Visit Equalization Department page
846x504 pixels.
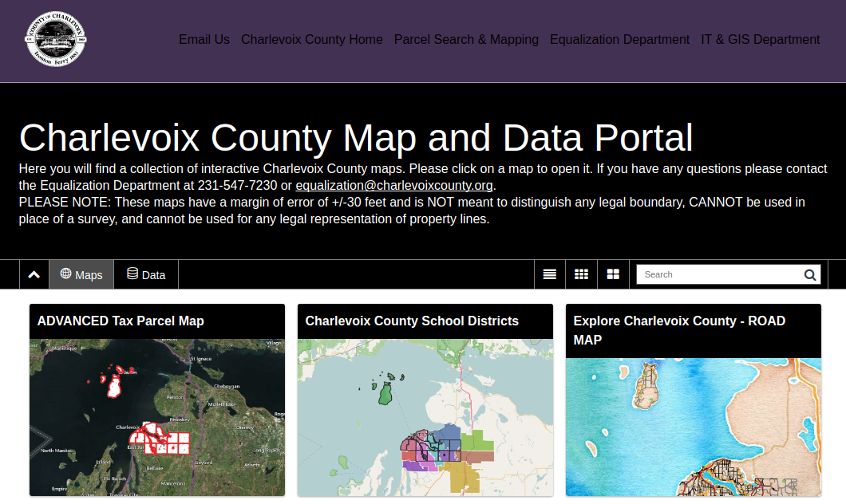click(619, 39)
